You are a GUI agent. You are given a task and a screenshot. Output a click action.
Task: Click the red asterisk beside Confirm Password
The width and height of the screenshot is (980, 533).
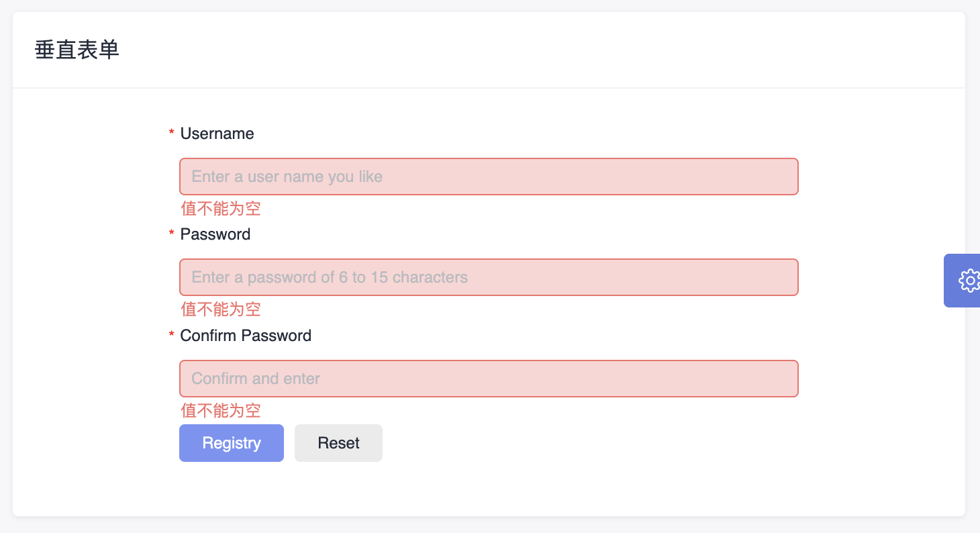(x=172, y=336)
